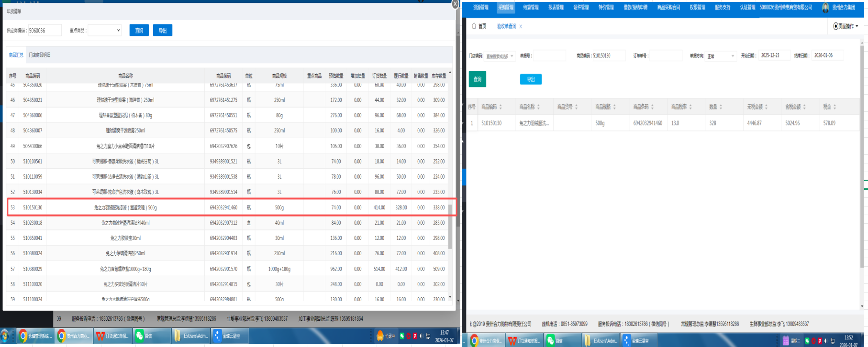Sort by 含税金额 column using sort arrows
The image size is (868, 347).
click(804, 107)
